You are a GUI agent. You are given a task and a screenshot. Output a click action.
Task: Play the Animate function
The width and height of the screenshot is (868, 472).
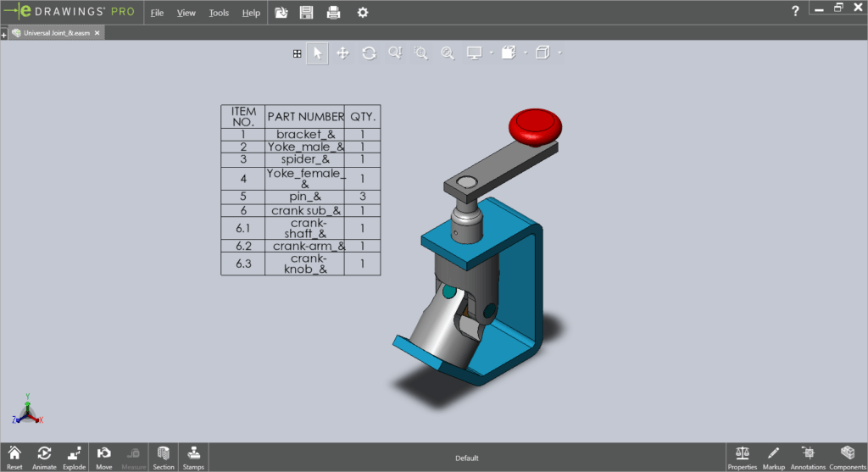(44, 458)
